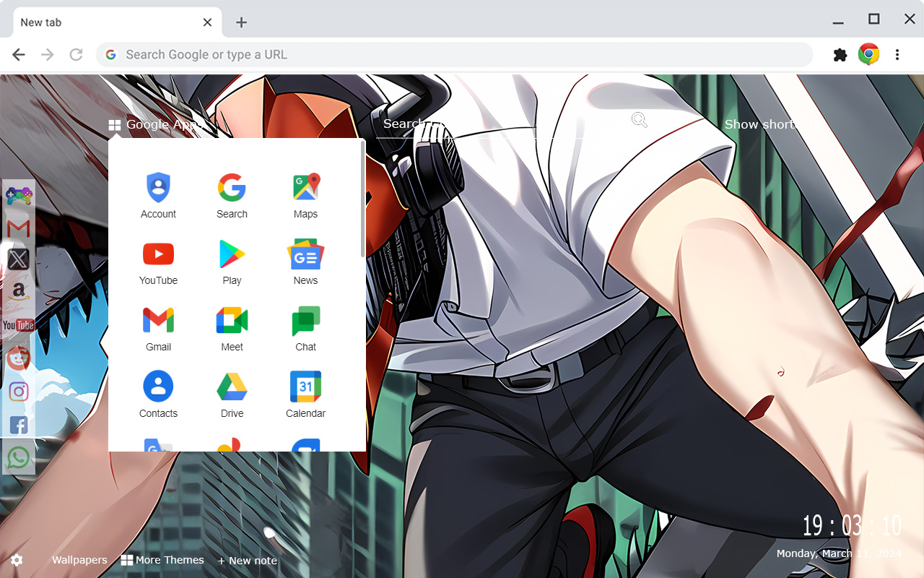Open X (Twitter) sidebar shortcut
This screenshot has width=924, height=578.
[x=19, y=259]
